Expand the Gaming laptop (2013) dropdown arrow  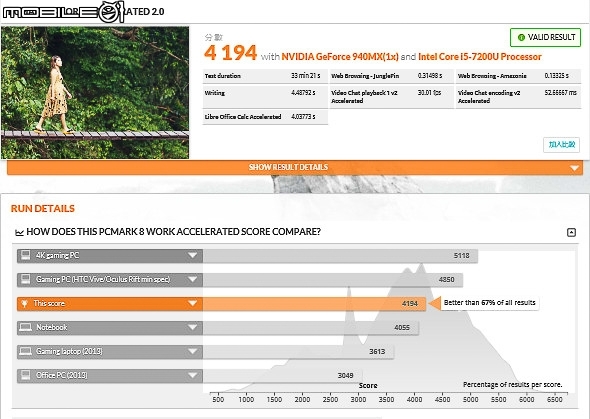[192, 351]
